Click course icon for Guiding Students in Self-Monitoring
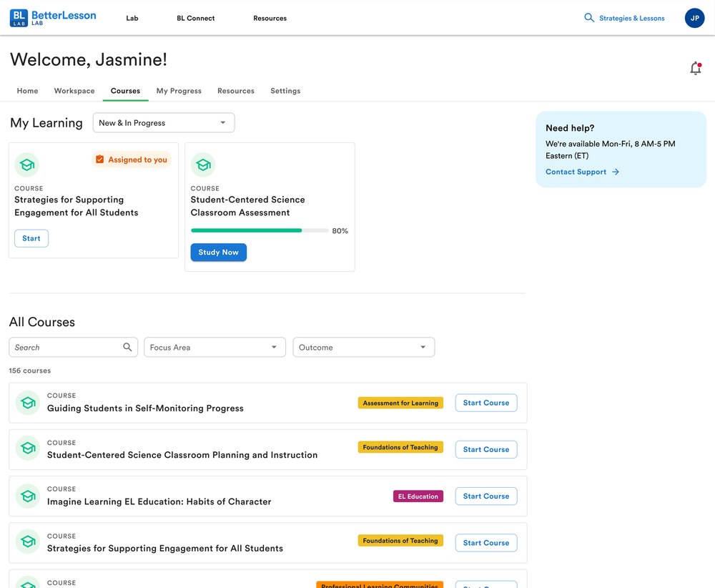This screenshot has height=588, width=715. [28, 403]
